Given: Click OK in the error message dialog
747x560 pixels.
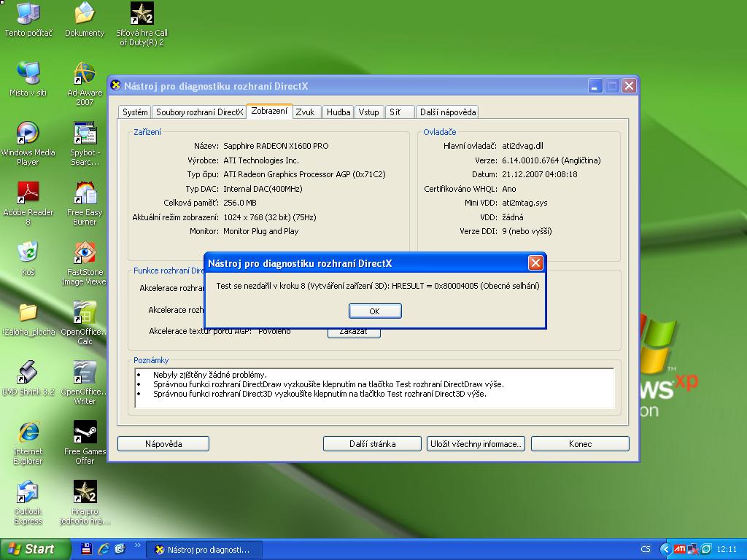Looking at the screenshot, I should pyautogui.click(x=375, y=311).
